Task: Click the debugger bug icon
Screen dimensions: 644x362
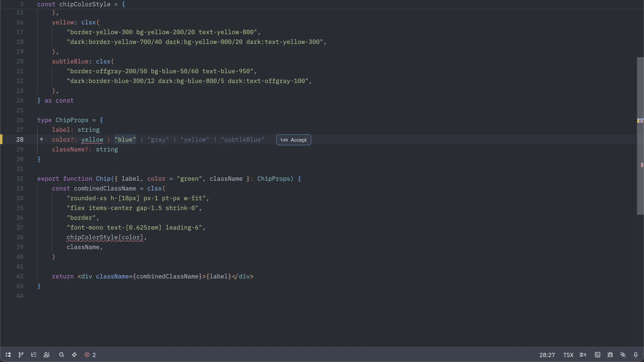Action: click(x=610, y=355)
